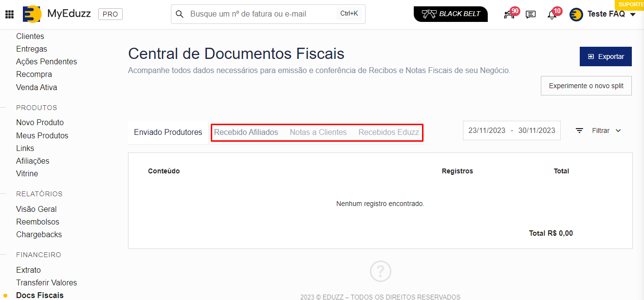Go to Meus Produtos in sidebar
The height and width of the screenshot is (300, 644).
point(42,135)
